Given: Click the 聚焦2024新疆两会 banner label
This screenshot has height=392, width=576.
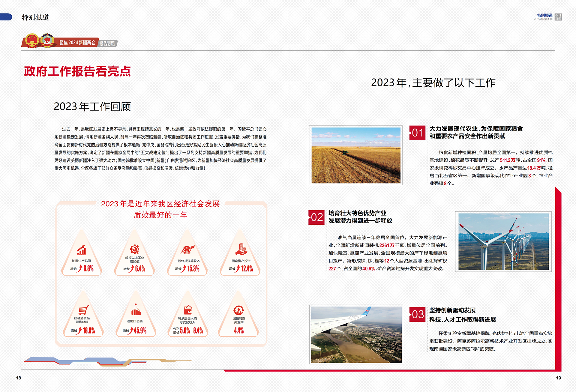Looking at the screenshot, I should (77, 43).
